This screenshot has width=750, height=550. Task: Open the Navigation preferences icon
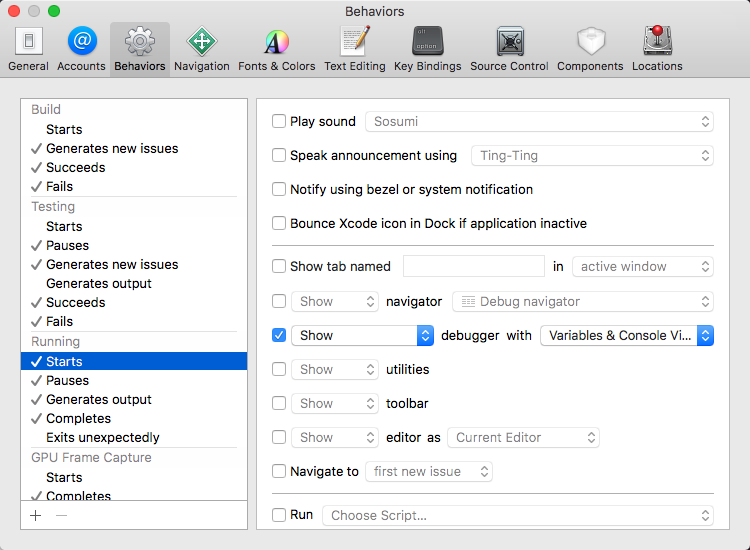(201, 41)
